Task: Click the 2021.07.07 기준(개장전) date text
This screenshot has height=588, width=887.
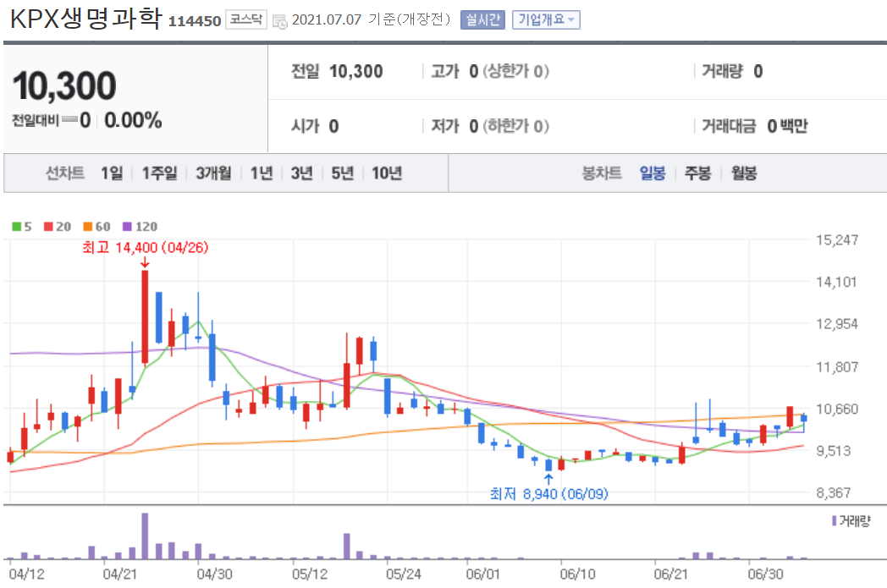Action: click(x=371, y=19)
